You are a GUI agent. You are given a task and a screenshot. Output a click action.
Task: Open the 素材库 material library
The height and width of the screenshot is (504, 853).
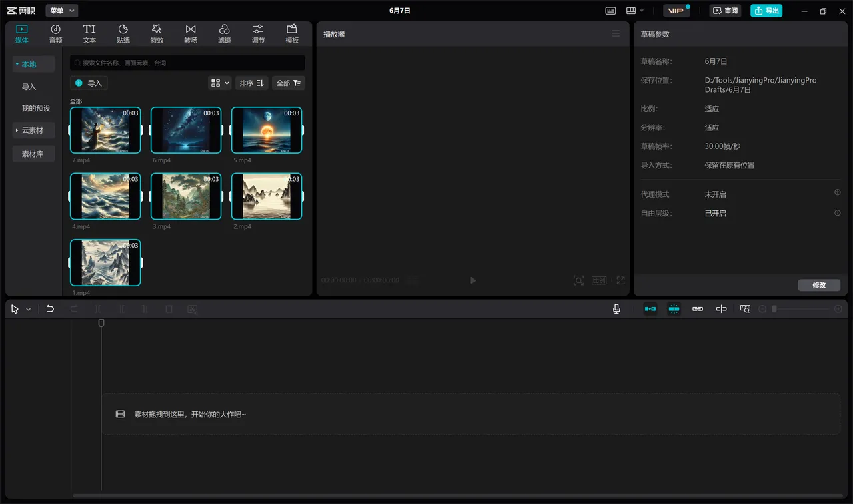click(x=33, y=154)
